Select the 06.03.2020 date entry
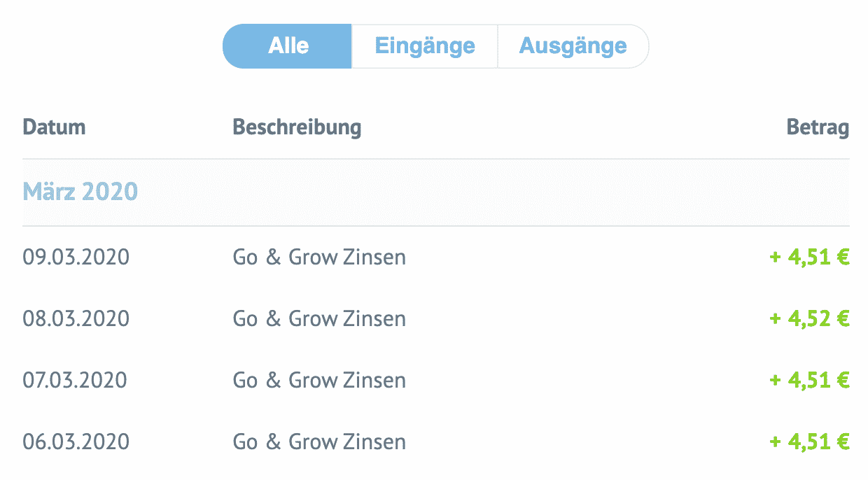 [76, 442]
